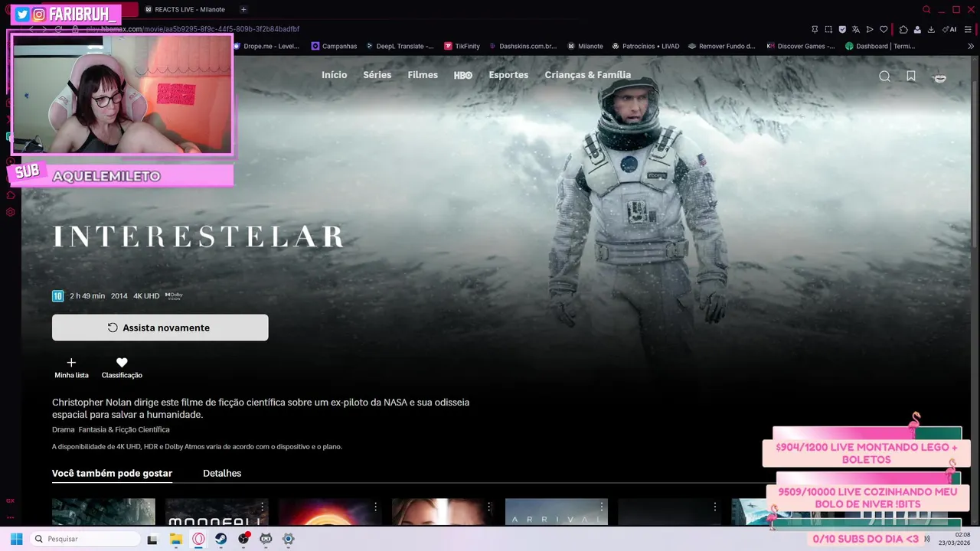Click the browser heart bookmark icon

point(884,30)
